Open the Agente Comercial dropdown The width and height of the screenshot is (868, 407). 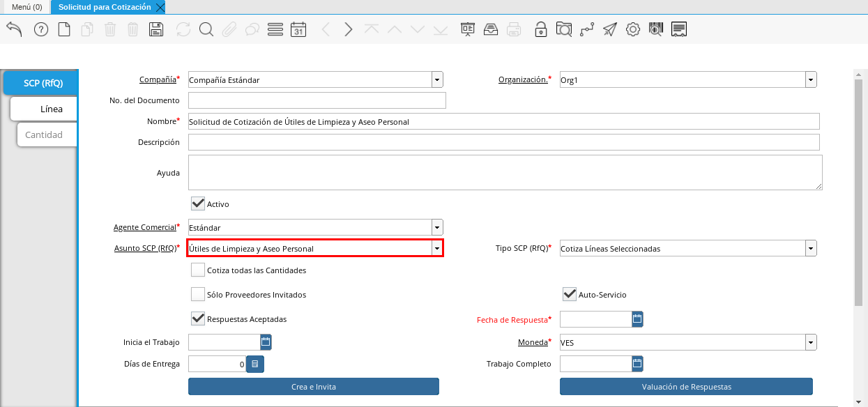[437, 227]
